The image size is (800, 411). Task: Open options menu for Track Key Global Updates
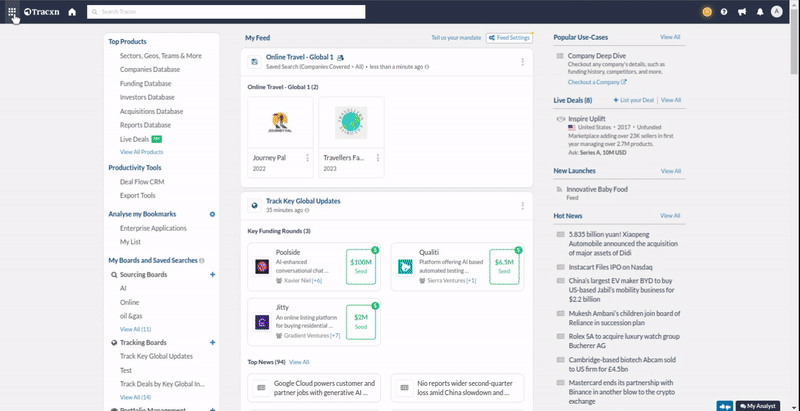tap(522, 206)
